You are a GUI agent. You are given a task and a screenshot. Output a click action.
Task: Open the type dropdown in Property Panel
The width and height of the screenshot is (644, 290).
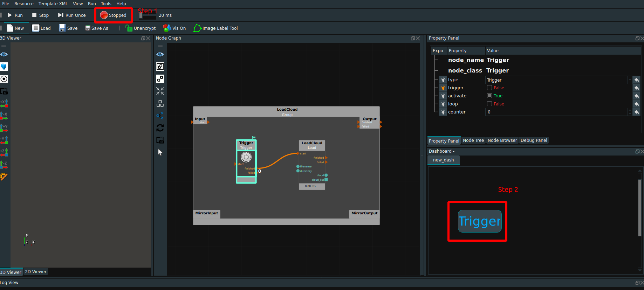[x=559, y=80]
